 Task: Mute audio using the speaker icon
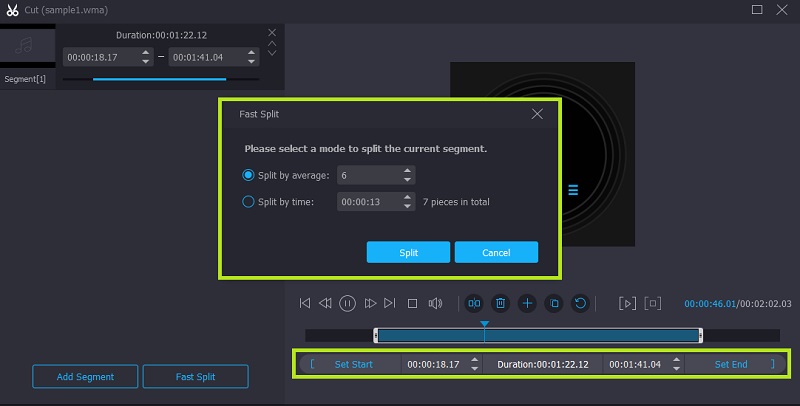[x=435, y=303]
